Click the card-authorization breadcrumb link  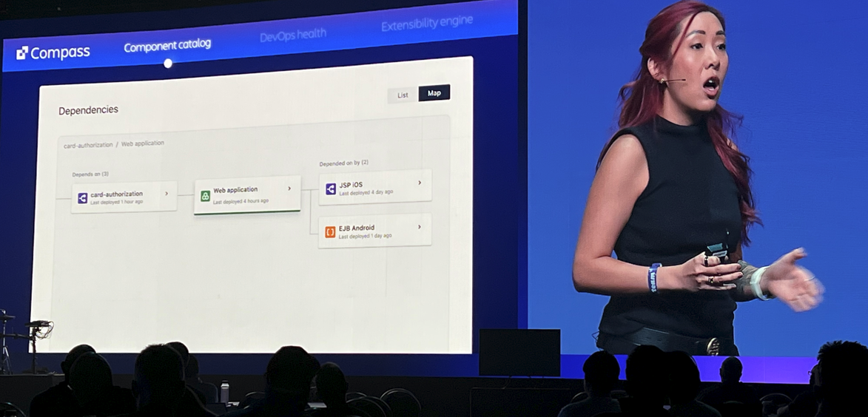[88, 145]
